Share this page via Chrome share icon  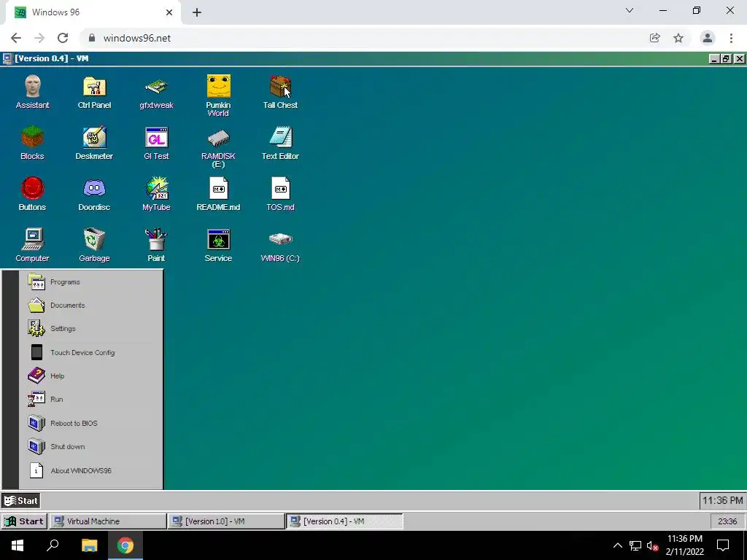tap(654, 38)
